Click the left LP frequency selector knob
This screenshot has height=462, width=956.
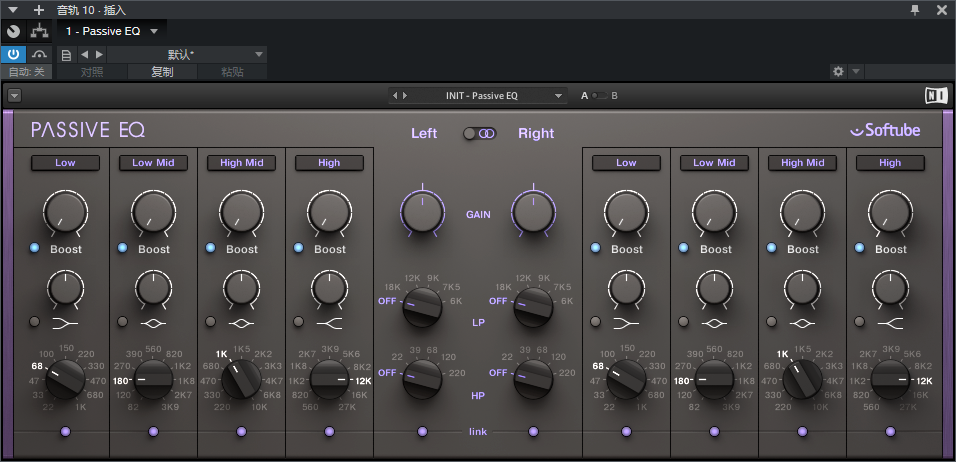click(x=422, y=308)
